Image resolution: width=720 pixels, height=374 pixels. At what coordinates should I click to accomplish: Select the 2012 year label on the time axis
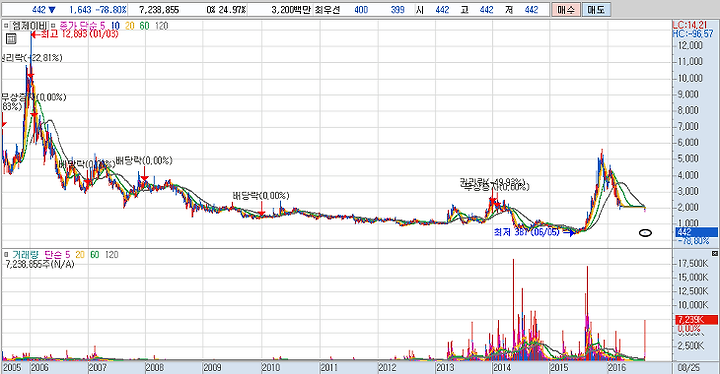click(387, 368)
